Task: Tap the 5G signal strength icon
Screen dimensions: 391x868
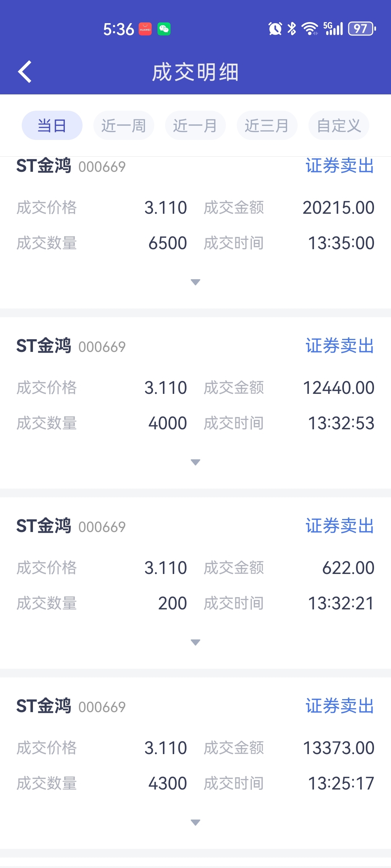Action: coord(333,29)
